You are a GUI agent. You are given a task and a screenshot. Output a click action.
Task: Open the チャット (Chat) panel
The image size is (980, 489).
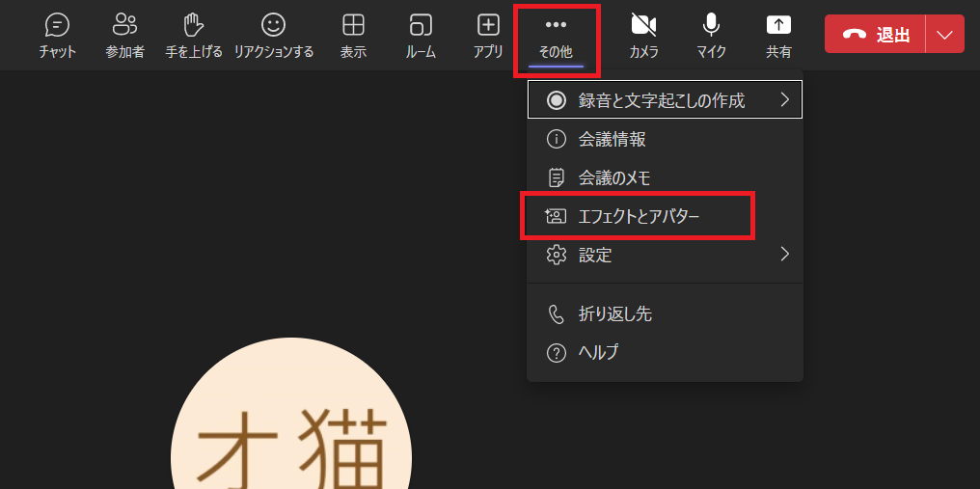(57, 35)
